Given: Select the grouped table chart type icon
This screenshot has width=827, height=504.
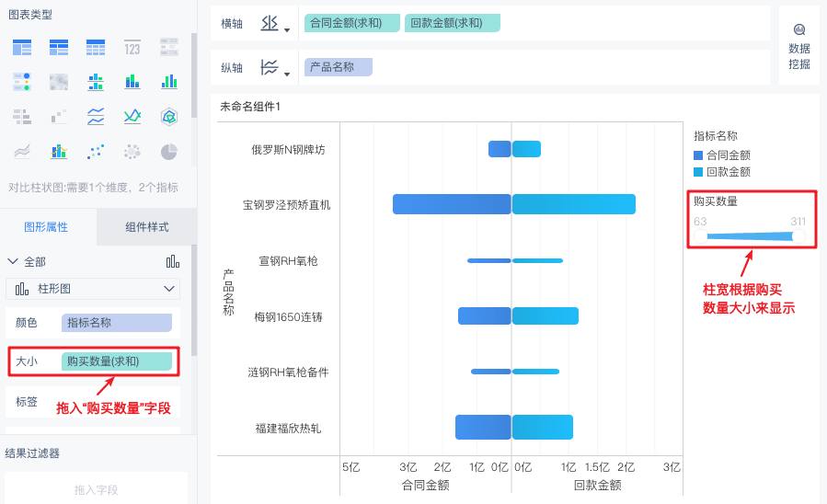Looking at the screenshot, I should (x=22, y=48).
